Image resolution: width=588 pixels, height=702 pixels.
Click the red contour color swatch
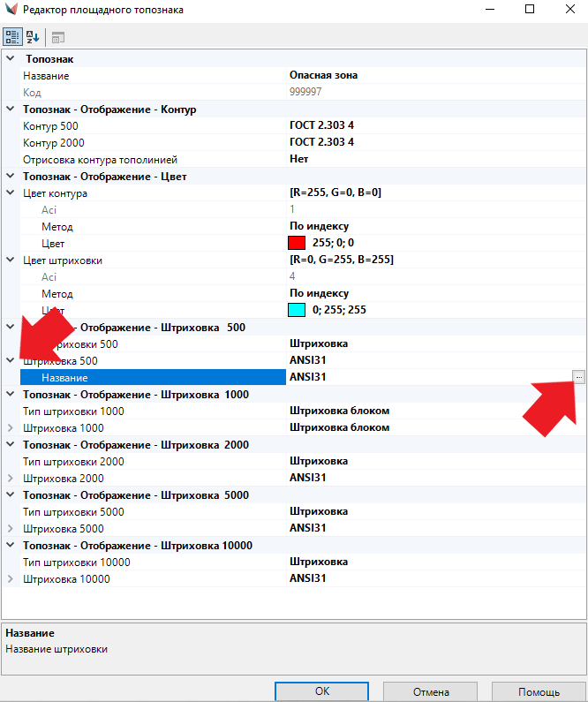click(x=297, y=243)
